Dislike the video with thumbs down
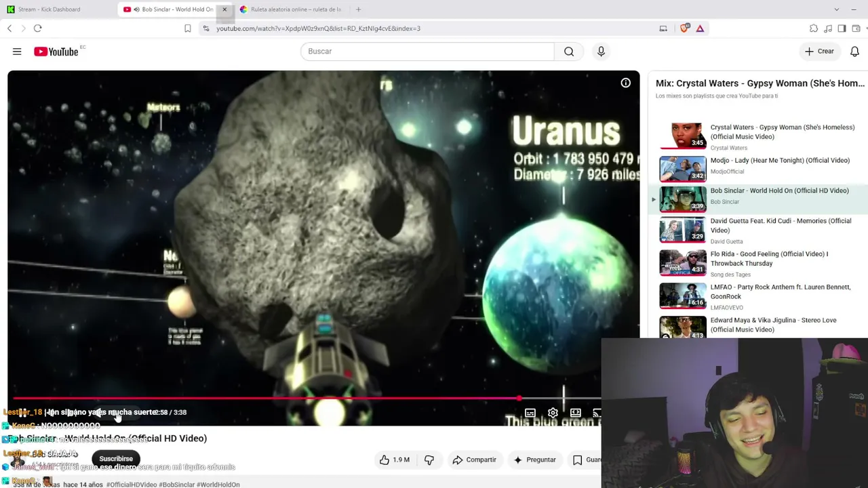 429,460
